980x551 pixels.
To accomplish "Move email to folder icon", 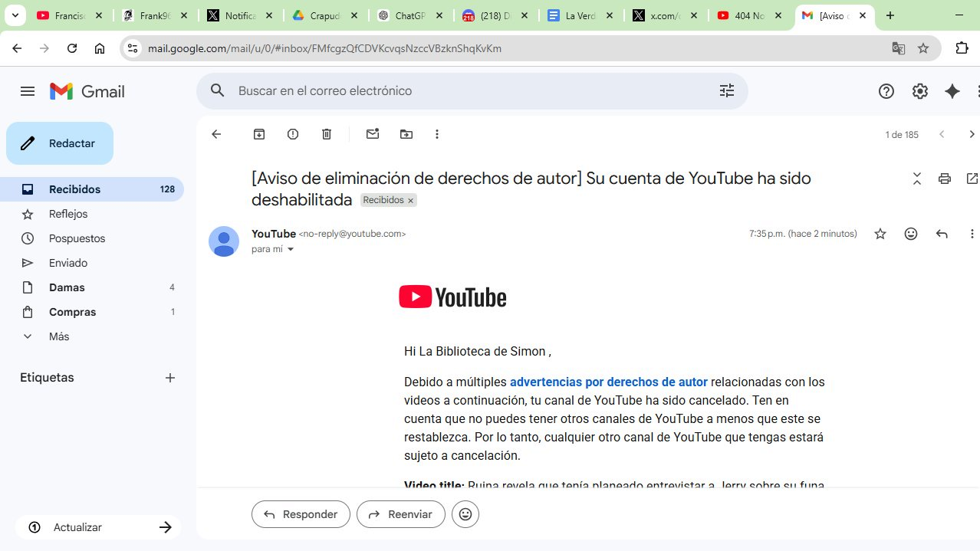I will coord(406,134).
